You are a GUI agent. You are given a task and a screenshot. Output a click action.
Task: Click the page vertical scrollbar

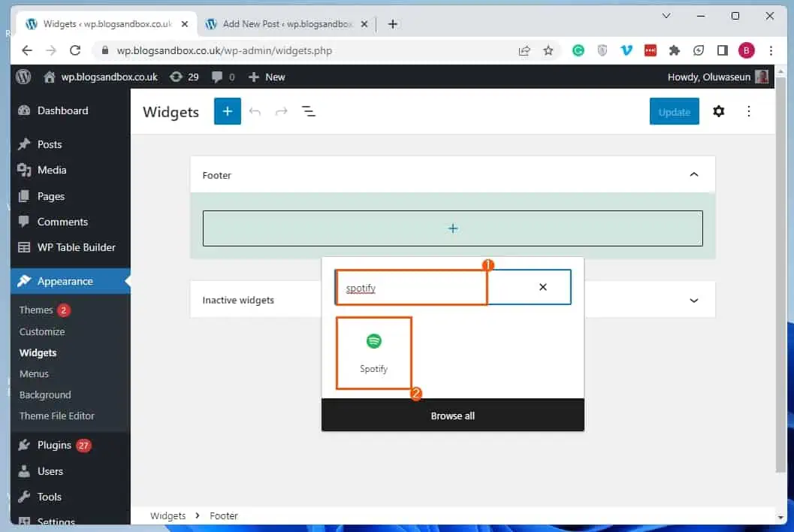coord(780,274)
